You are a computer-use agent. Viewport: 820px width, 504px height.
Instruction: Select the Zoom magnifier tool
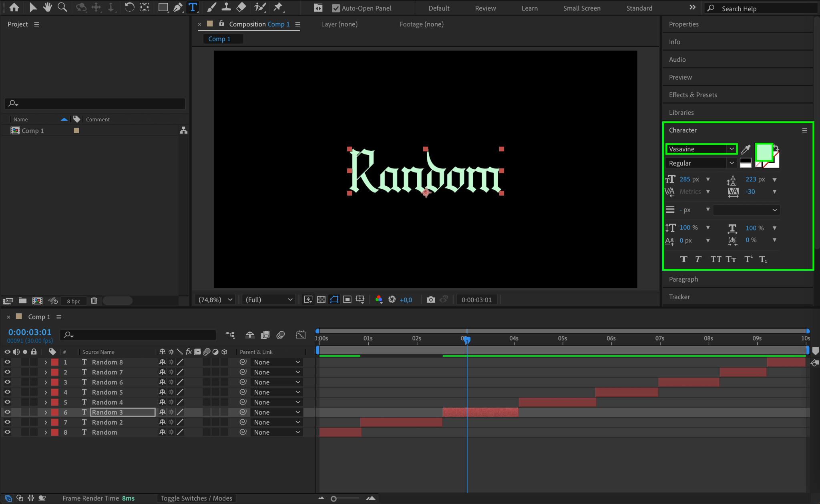click(62, 7)
